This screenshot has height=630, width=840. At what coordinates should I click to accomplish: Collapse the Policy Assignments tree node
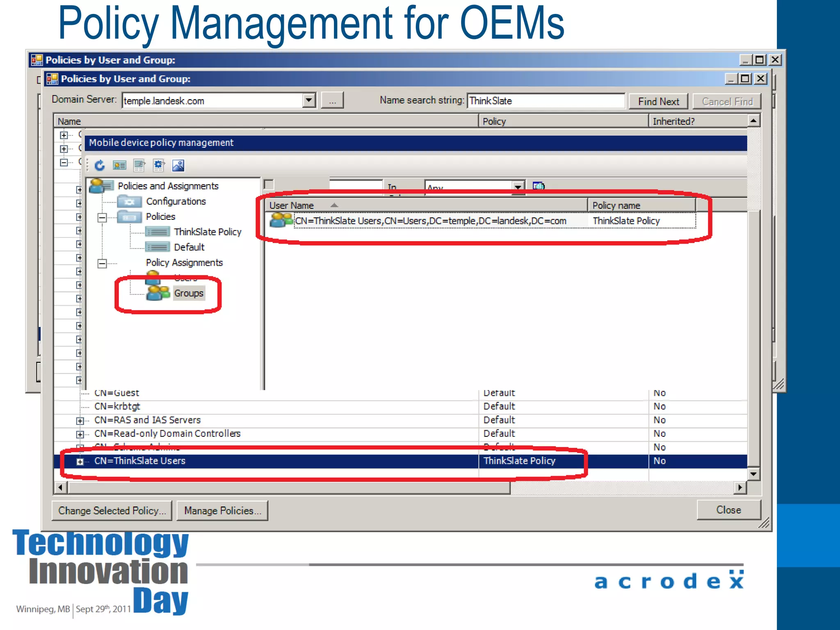(102, 263)
